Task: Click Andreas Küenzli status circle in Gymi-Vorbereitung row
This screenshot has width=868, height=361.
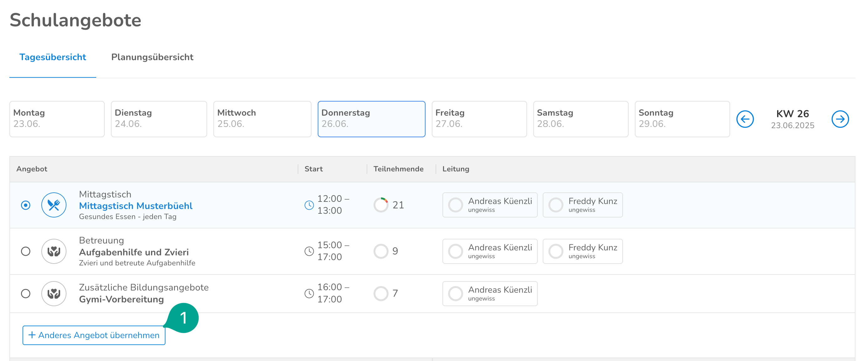Action: point(455,294)
